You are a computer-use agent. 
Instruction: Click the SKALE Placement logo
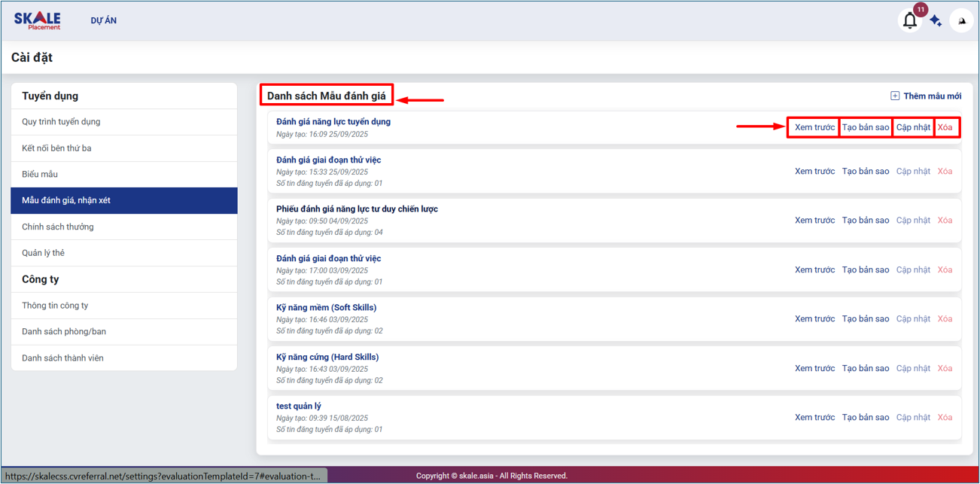coord(38,20)
